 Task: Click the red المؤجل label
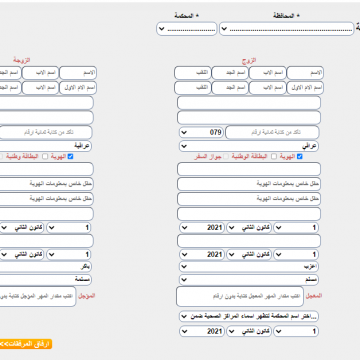[87, 296]
